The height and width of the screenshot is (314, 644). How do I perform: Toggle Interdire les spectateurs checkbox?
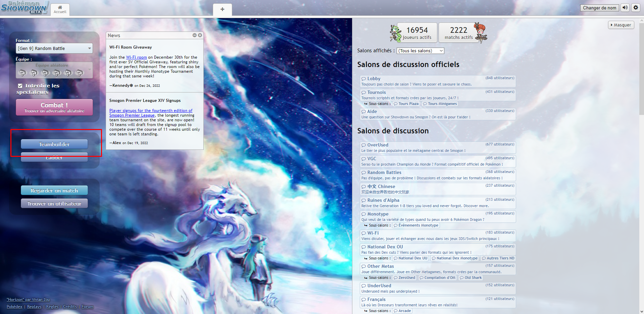[x=20, y=86]
